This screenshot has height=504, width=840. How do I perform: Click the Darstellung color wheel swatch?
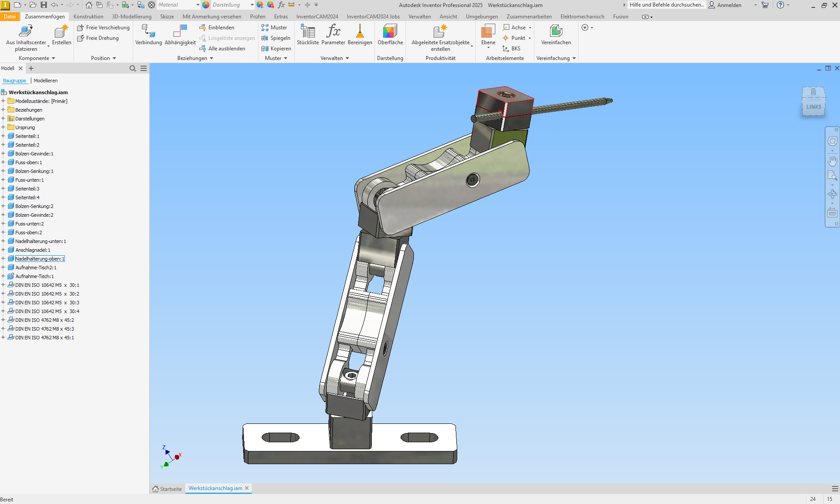click(205, 5)
